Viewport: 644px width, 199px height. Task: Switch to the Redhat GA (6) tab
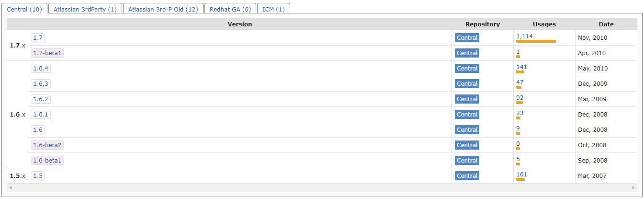230,9
